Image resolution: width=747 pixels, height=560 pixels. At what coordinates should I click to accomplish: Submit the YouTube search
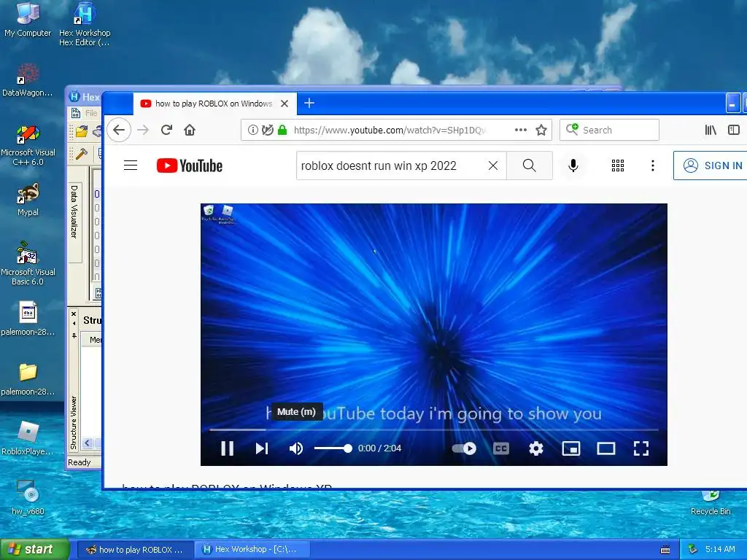click(x=530, y=166)
